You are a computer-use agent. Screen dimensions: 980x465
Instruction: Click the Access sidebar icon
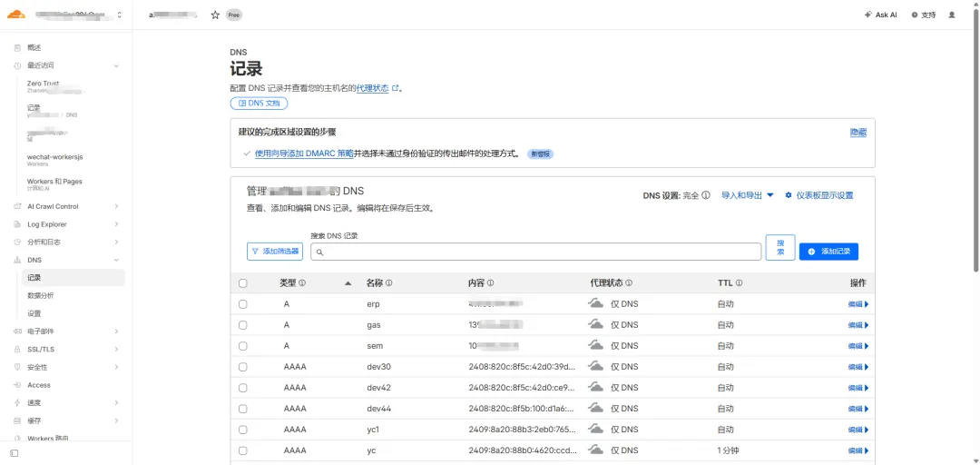click(17, 385)
